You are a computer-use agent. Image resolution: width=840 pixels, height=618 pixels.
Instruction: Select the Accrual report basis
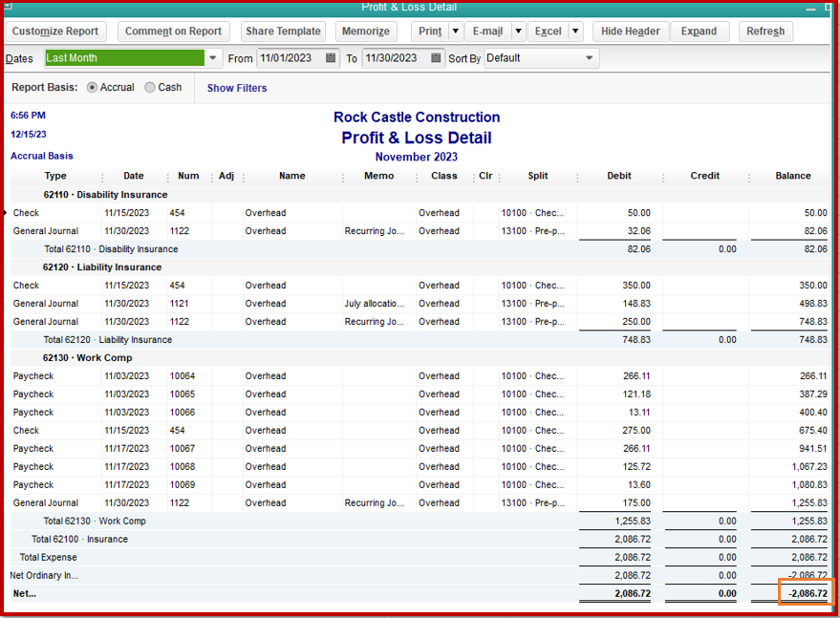point(93,88)
